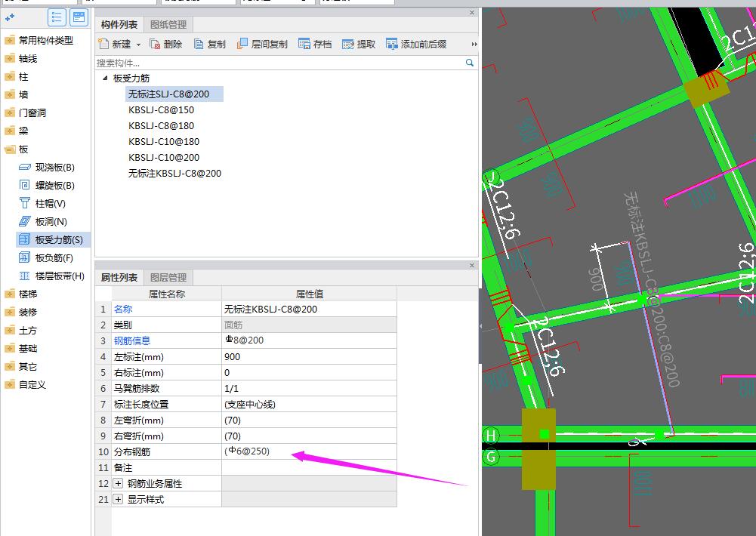This screenshot has width=756, height=536.
Task: Click the 复制 (copy) toolbar icon
Action: point(199,45)
